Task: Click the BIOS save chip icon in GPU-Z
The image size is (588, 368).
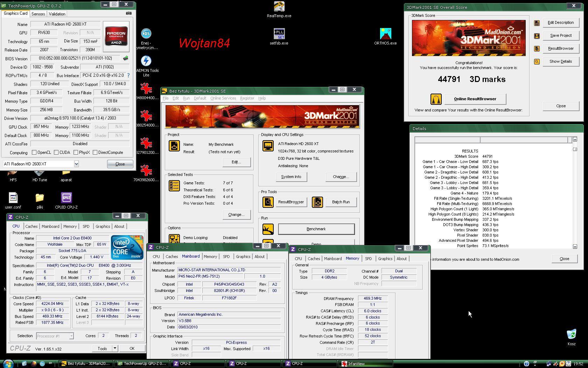Action: point(126,58)
